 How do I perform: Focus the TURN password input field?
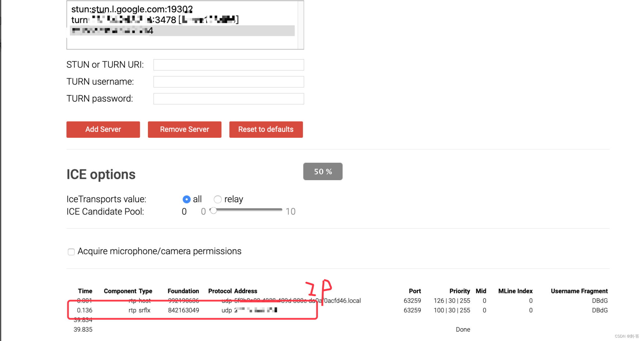[228, 98]
